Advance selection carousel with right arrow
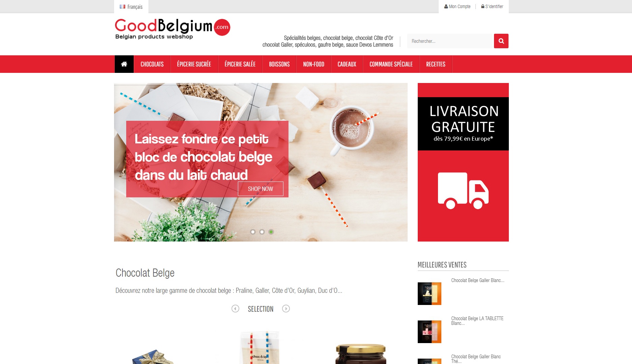Viewport: 632px width, 364px height. (x=286, y=309)
